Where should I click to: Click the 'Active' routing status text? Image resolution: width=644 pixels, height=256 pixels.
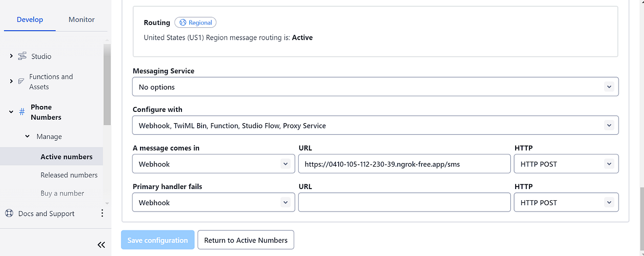coord(302,37)
